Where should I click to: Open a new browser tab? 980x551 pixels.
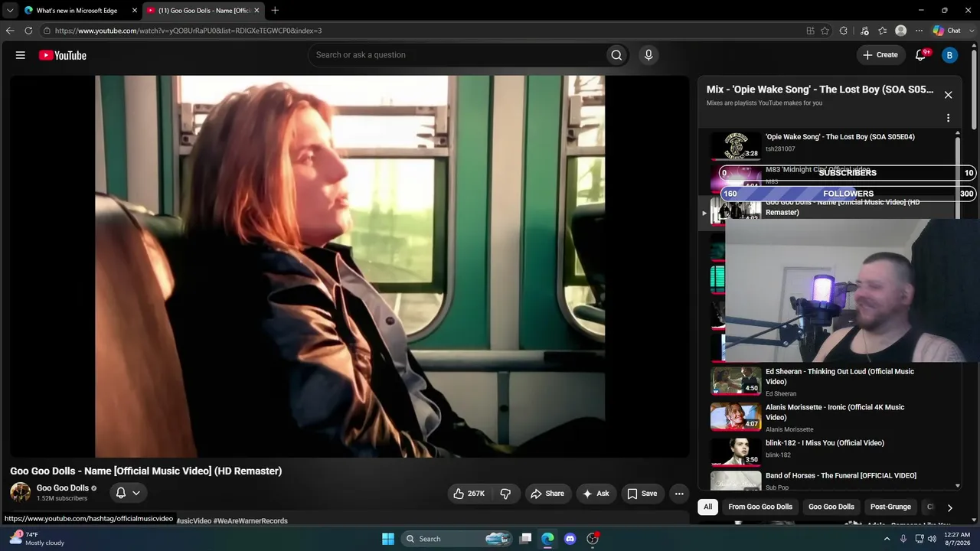pyautogui.click(x=275, y=11)
